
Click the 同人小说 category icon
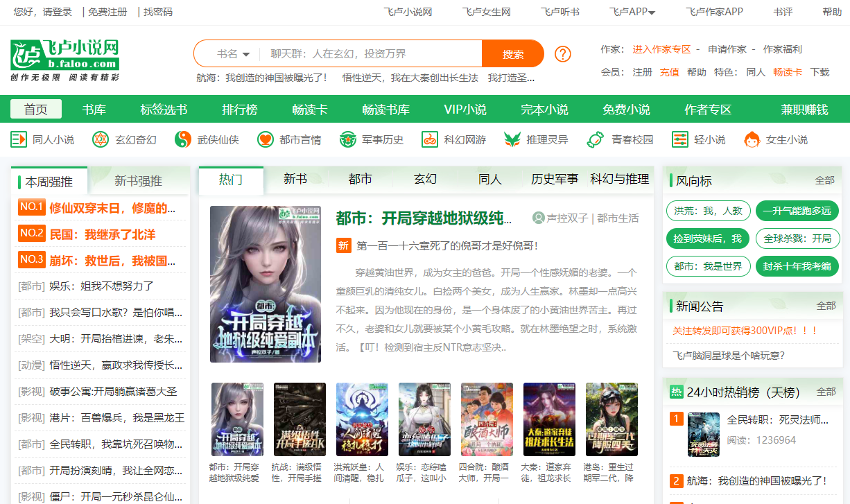pyautogui.click(x=19, y=139)
